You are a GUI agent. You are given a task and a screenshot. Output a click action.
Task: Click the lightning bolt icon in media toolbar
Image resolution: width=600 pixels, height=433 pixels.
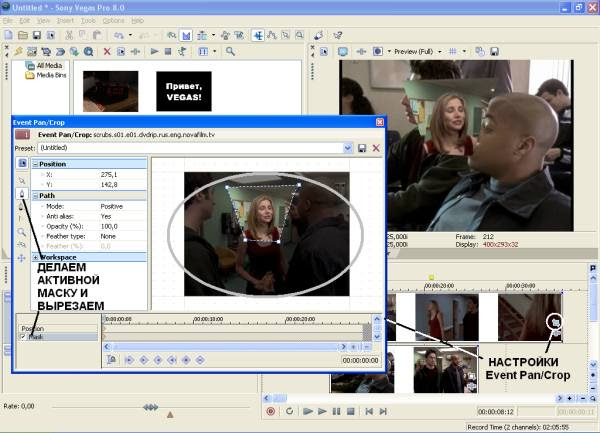18,51
